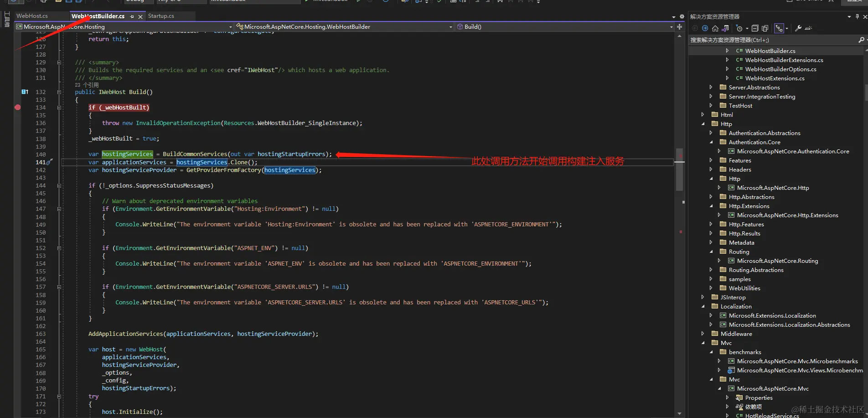Click the Home icon in Solution Explorer
The image size is (868, 418).
pos(715,28)
